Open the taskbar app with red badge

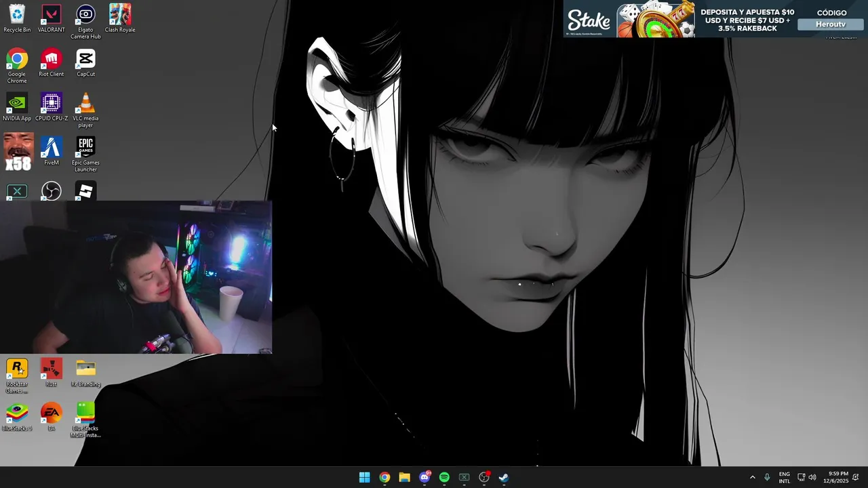pyautogui.click(x=484, y=477)
